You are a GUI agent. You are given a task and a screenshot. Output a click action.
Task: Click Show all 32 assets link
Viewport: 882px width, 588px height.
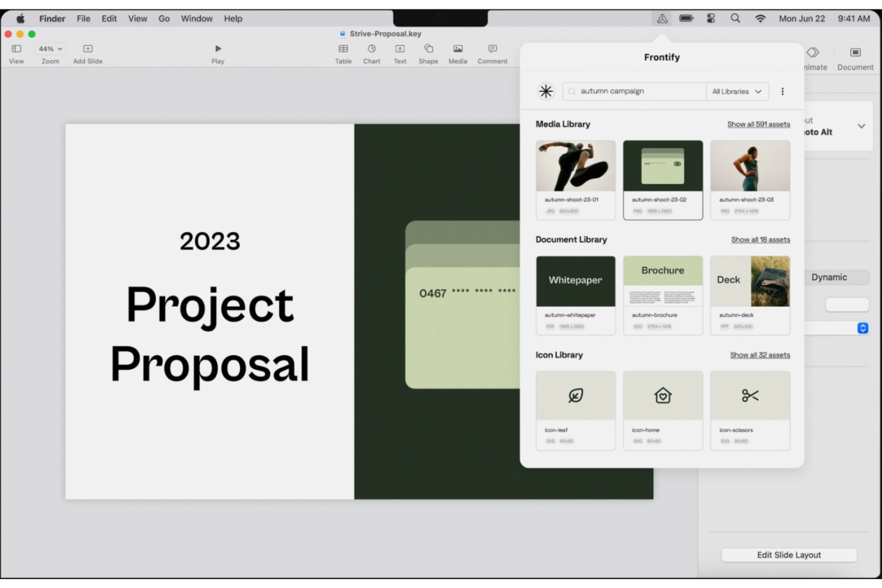(x=760, y=355)
